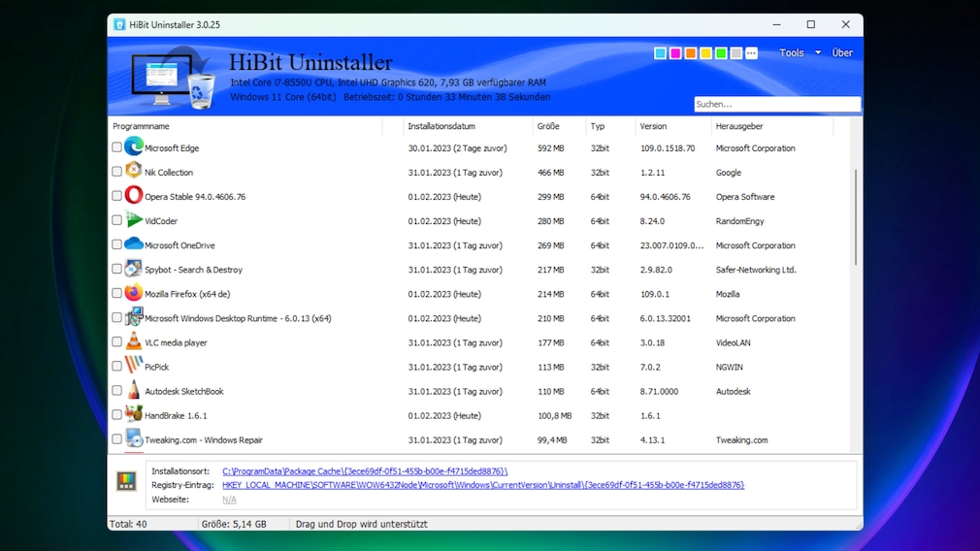Open the Tools dropdown arrow
The image size is (980, 551).
coord(818,53)
